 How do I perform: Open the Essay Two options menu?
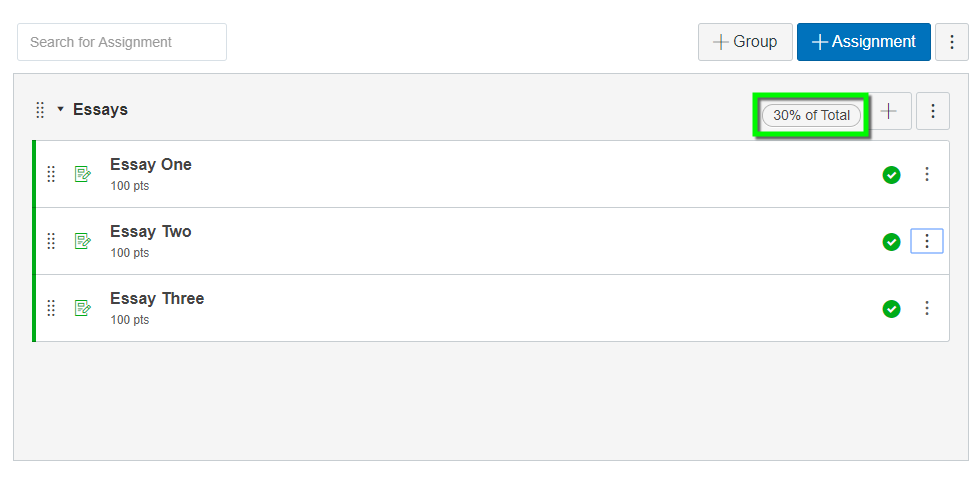pyautogui.click(x=927, y=241)
